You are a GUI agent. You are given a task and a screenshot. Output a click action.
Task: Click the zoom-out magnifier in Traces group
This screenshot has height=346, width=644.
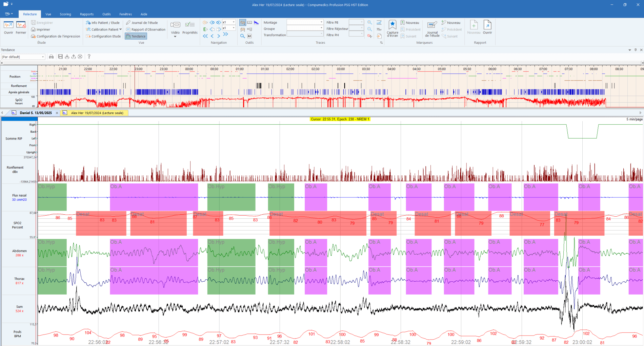[x=369, y=29]
